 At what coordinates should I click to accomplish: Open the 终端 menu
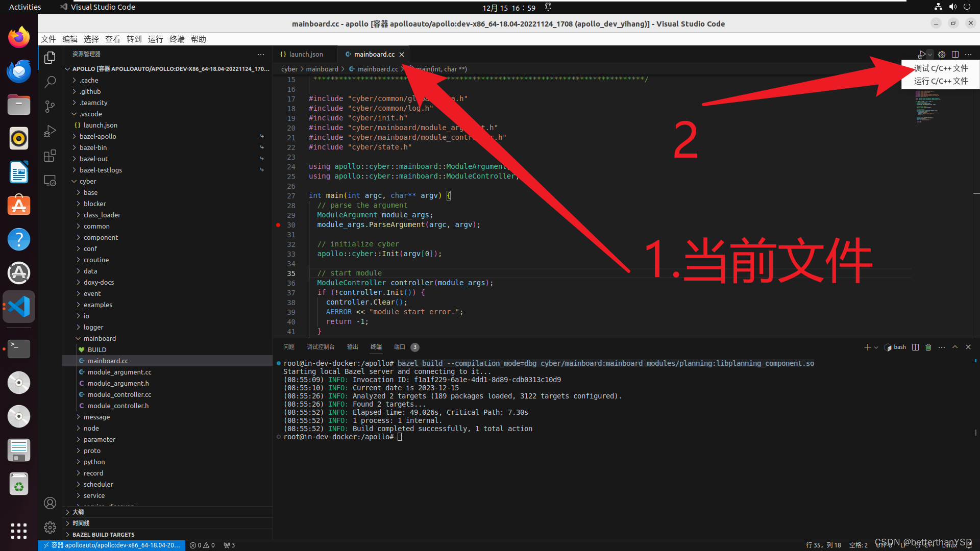(x=177, y=39)
